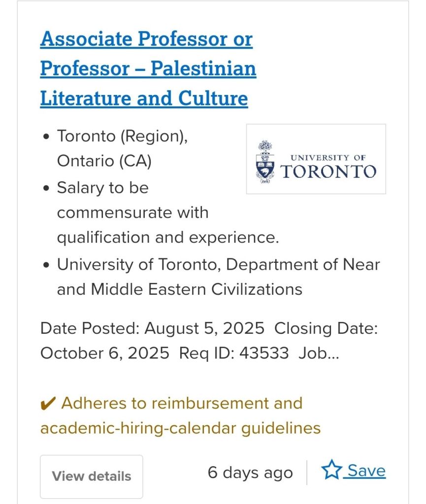Click the truncated Job... text
The image size is (426, 504).
(x=319, y=353)
